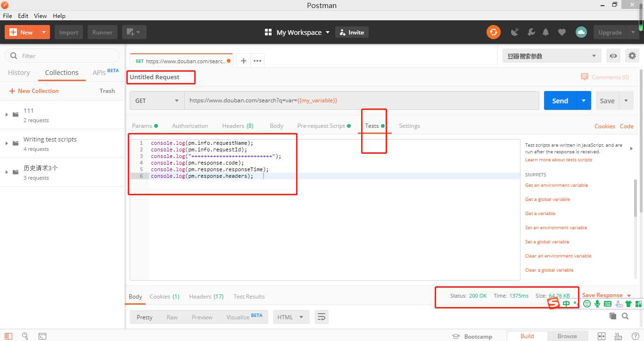Search the response with magnifier icon
This screenshot has width=644, height=341.
tap(625, 316)
